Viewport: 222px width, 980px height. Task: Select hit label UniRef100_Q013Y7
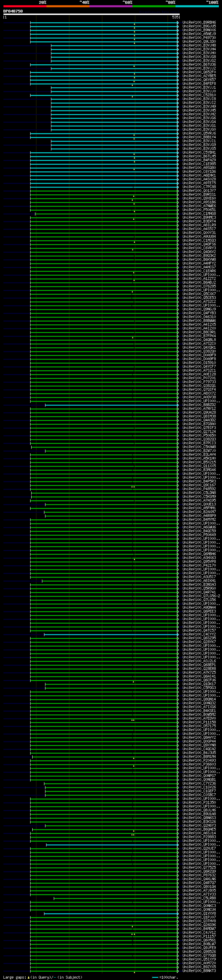tap(199, 191)
